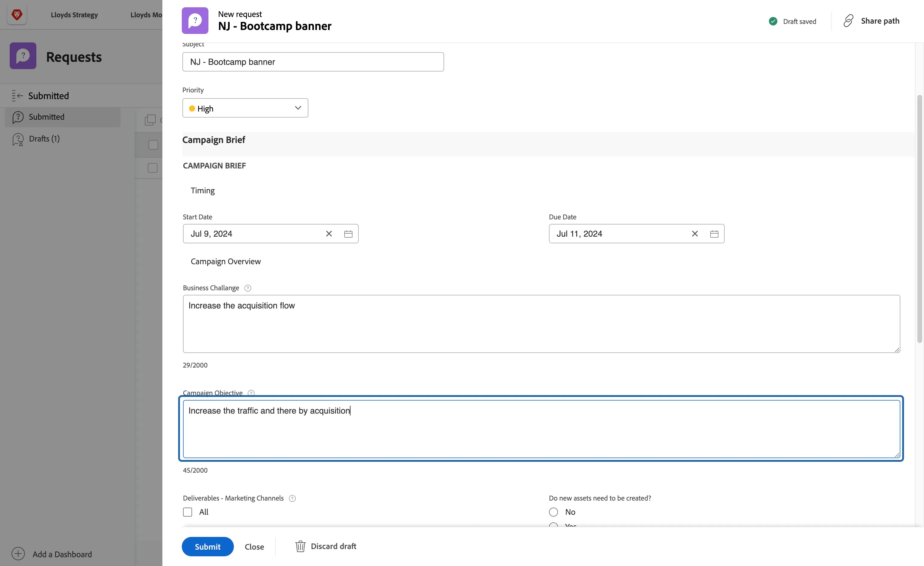Click into the Business Challange text area

(x=541, y=324)
